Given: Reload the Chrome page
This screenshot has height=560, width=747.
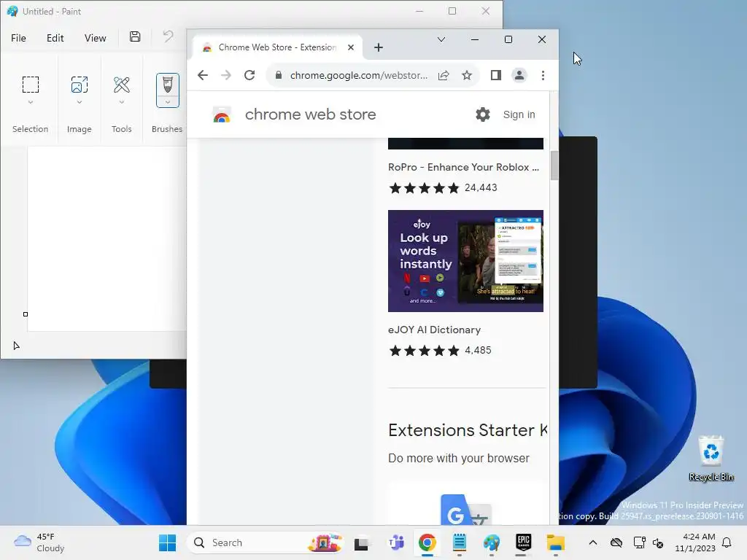Looking at the screenshot, I should point(249,75).
